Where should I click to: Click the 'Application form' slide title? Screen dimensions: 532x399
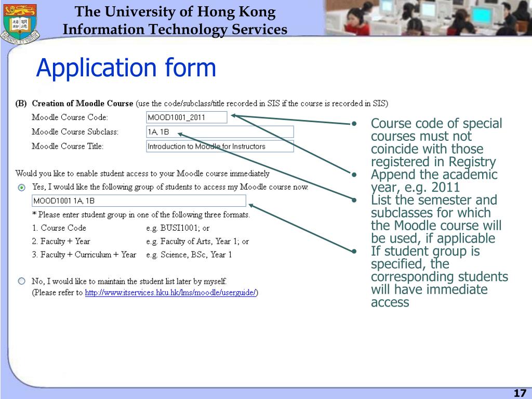126,68
